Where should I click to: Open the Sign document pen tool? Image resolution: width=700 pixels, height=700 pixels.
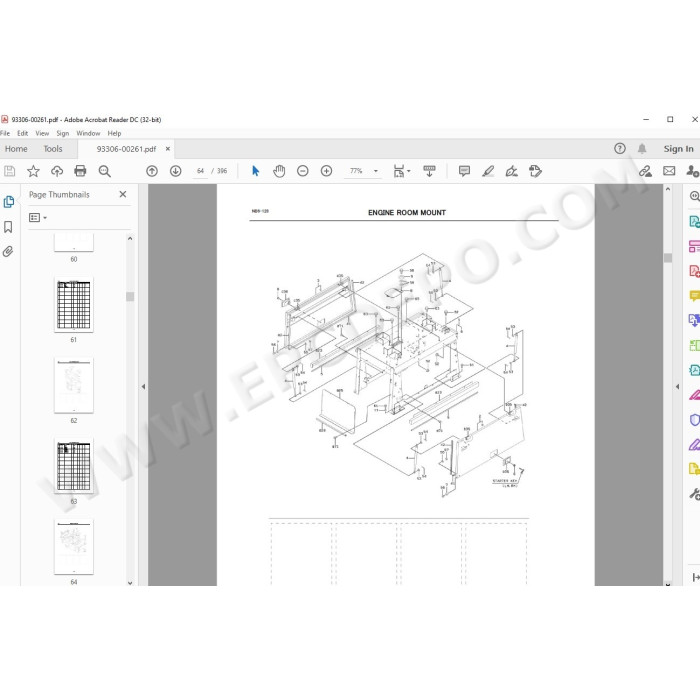tap(512, 171)
